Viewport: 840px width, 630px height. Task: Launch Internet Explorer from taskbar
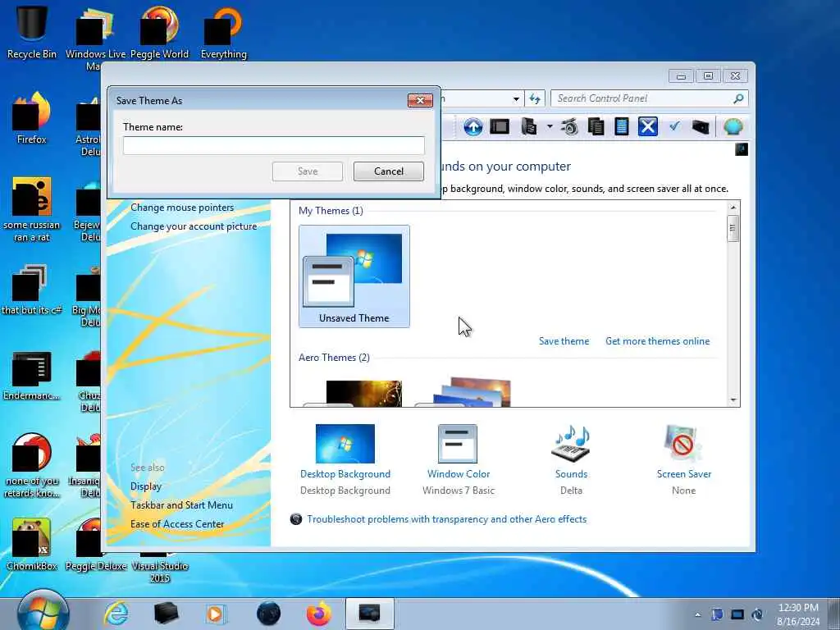point(116,614)
